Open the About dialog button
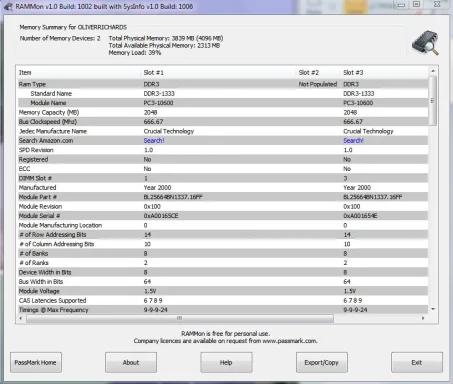The height and width of the screenshot is (384, 453). click(x=131, y=362)
